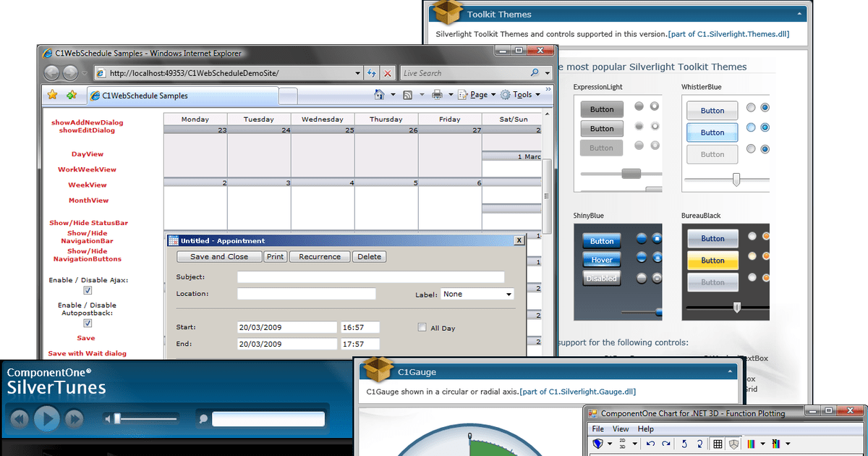Open the address bar history dropdown
The width and height of the screenshot is (868, 456).
(x=358, y=72)
